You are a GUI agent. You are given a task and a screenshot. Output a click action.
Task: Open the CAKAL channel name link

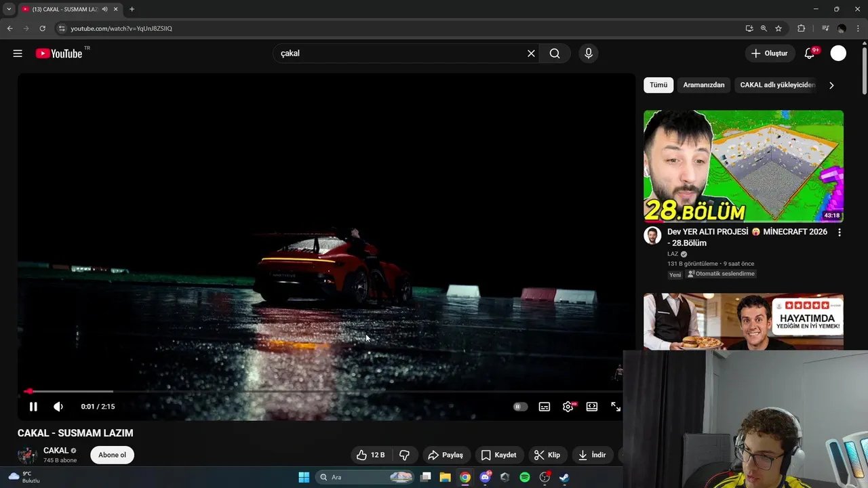coord(56,451)
